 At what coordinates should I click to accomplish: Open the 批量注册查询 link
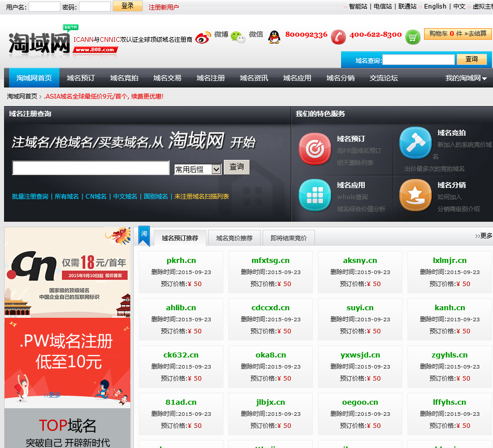pyautogui.click(x=30, y=197)
